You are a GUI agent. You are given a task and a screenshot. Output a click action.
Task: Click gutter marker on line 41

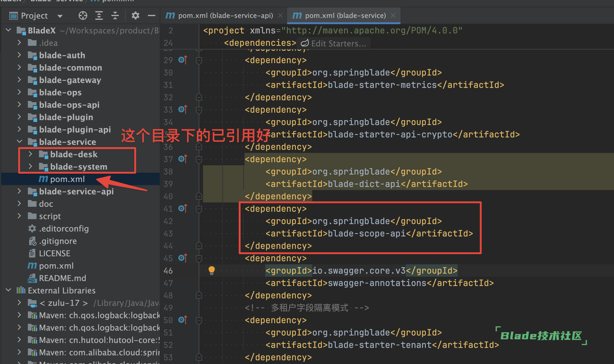pyautogui.click(x=183, y=208)
